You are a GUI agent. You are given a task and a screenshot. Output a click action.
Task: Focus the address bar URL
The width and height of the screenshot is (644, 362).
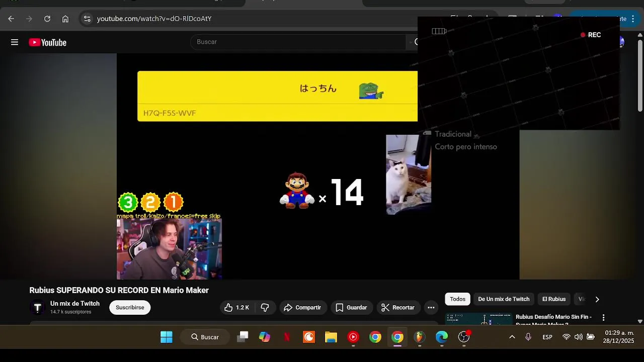pyautogui.click(x=154, y=19)
